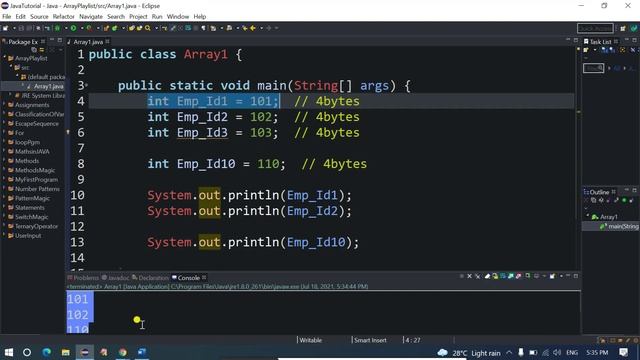Click the Open Type toolbar icon
This screenshot has width=640, height=360.
click(x=131, y=28)
